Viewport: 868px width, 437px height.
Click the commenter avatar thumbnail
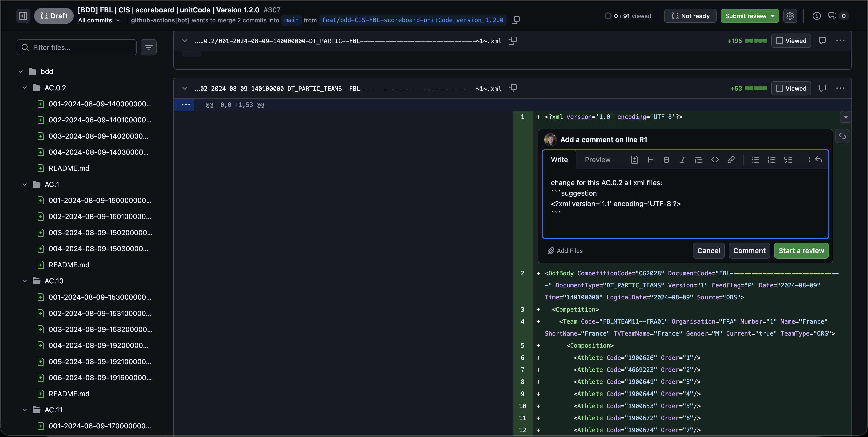click(550, 139)
